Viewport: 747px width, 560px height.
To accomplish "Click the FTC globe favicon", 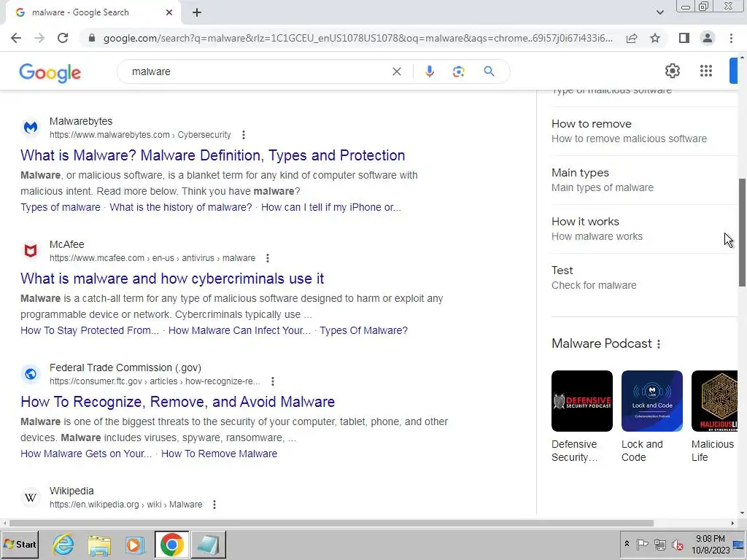I will (x=31, y=374).
